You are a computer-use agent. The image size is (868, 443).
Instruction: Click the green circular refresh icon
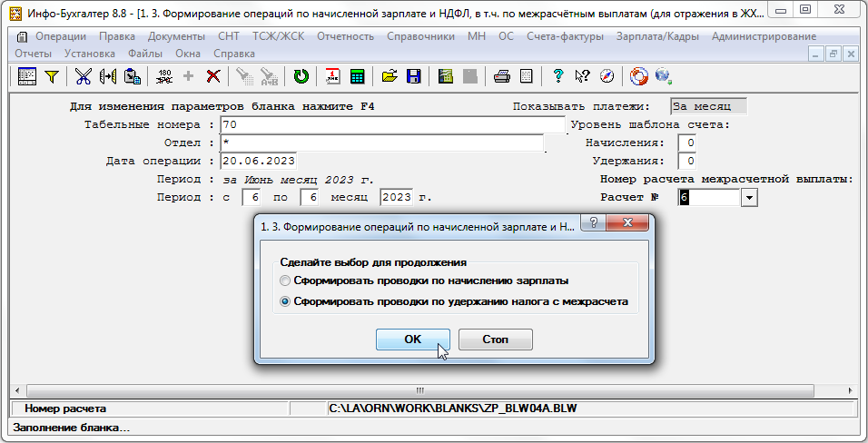tap(301, 76)
